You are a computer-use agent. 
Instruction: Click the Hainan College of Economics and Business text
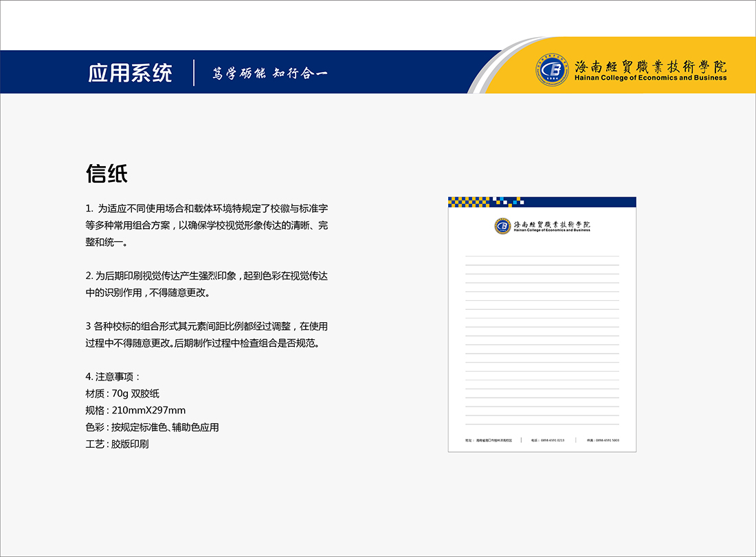[x=650, y=78]
